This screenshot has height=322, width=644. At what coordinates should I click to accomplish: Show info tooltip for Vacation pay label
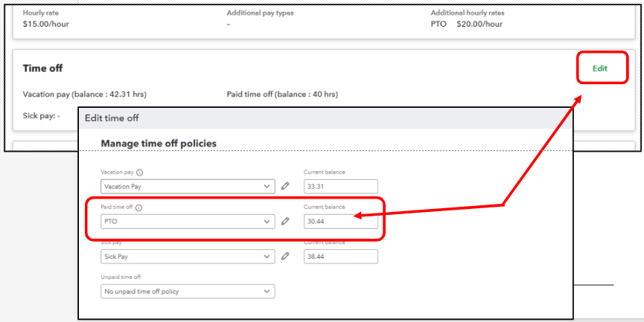click(140, 173)
